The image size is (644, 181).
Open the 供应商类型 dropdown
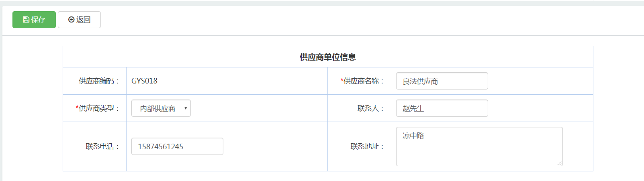click(161, 108)
